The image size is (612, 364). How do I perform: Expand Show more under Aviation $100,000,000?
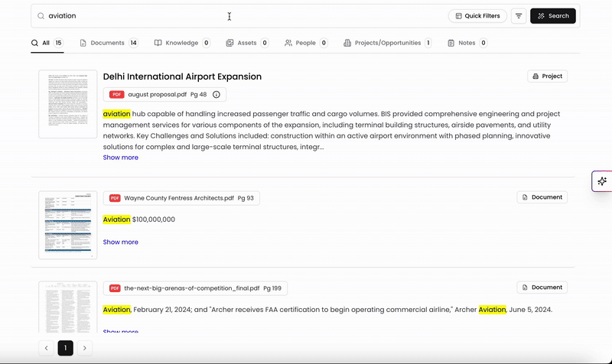(x=121, y=242)
